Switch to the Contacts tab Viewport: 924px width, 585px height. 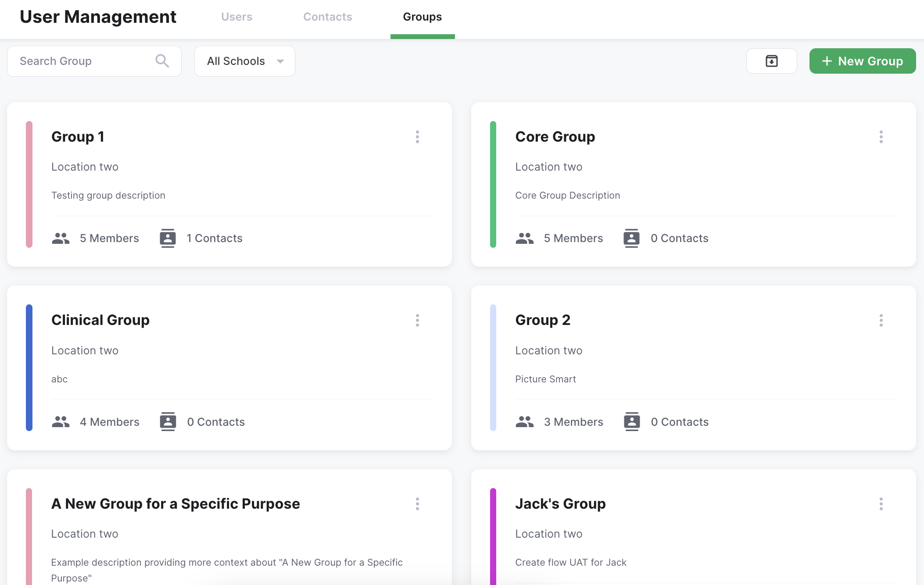(328, 17)
